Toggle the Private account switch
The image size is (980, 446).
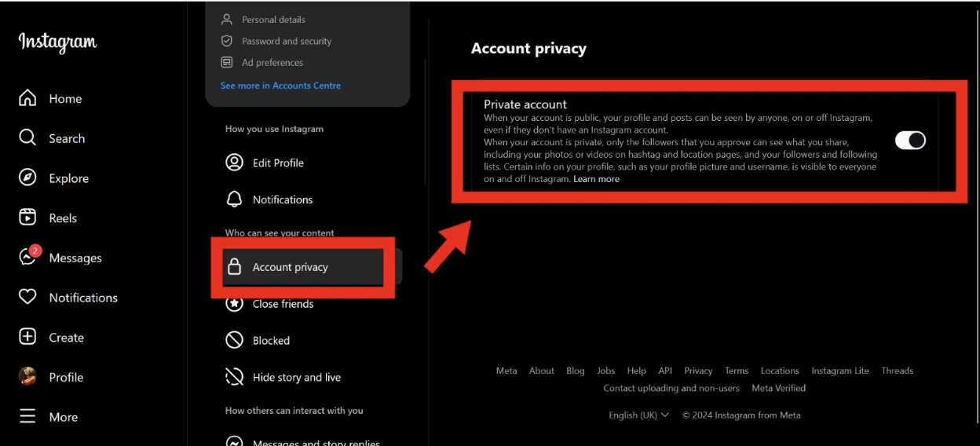coord(910,141)
